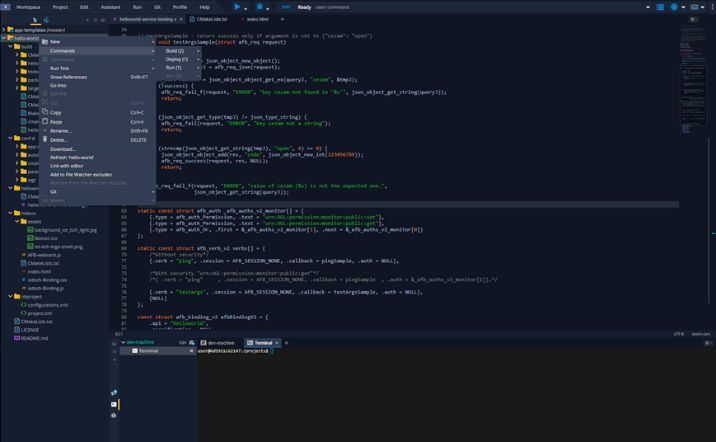Choose Show References in context menu
Screen dimensions: 716x442
click(98, 77)
